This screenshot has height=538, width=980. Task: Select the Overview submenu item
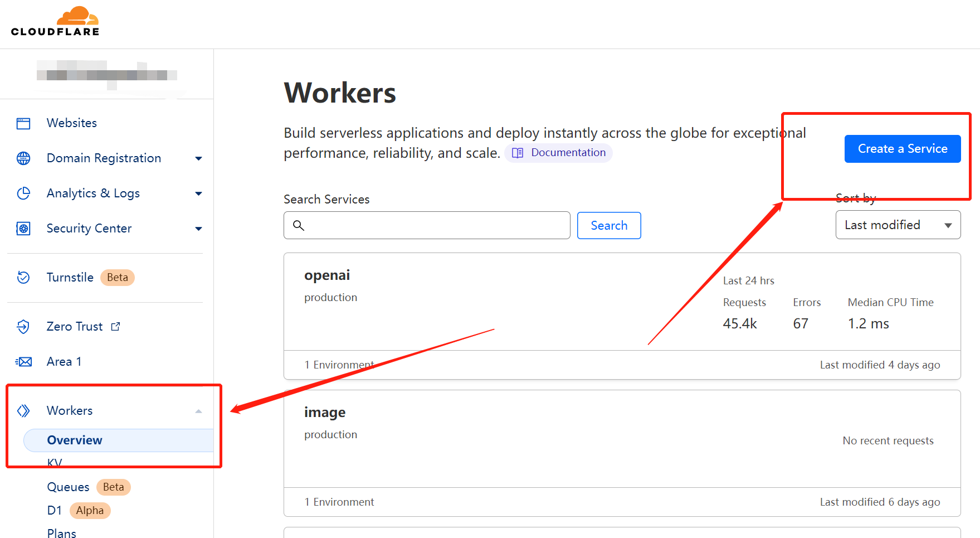click(119, 440)
